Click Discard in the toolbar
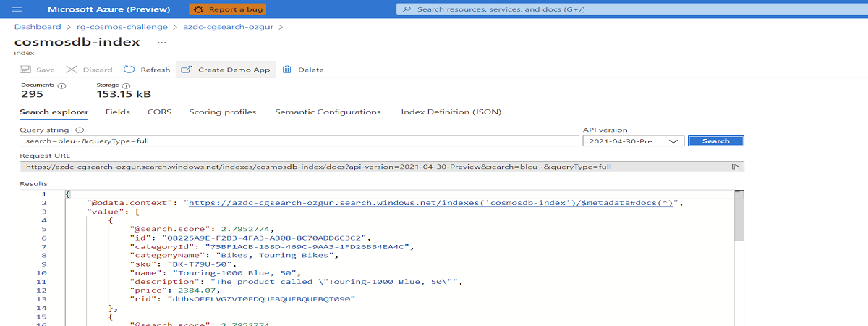 tap(89, 70)
